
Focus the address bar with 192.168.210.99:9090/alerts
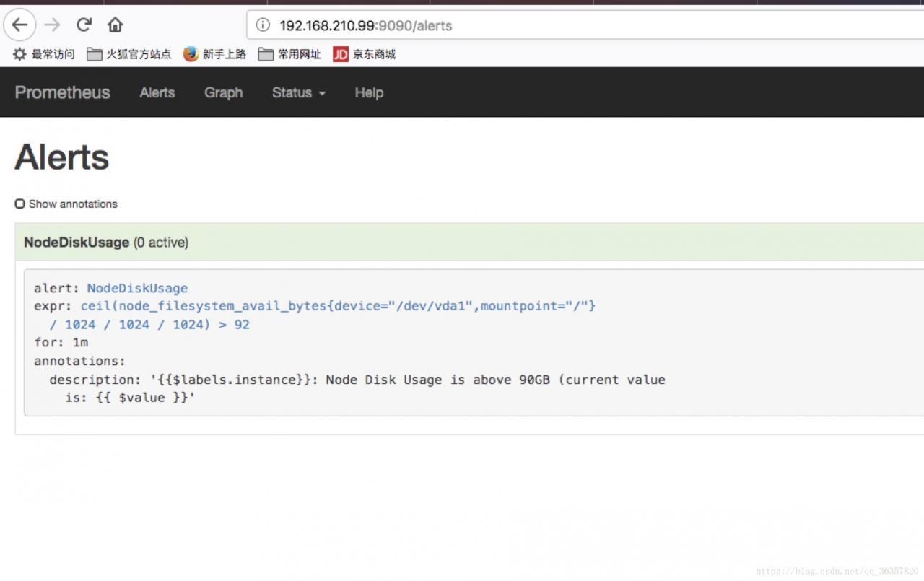(x=585, y=25)
